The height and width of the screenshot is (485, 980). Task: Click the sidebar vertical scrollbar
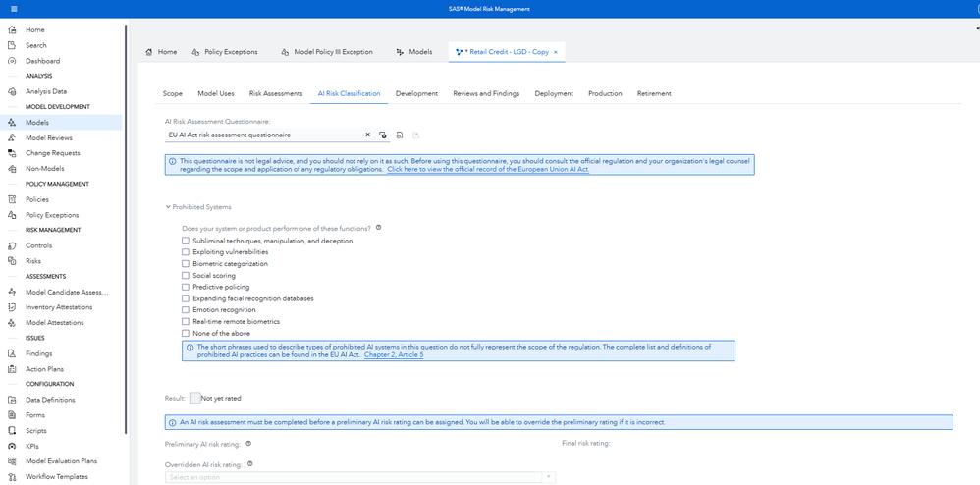click(x=126, y=229)
